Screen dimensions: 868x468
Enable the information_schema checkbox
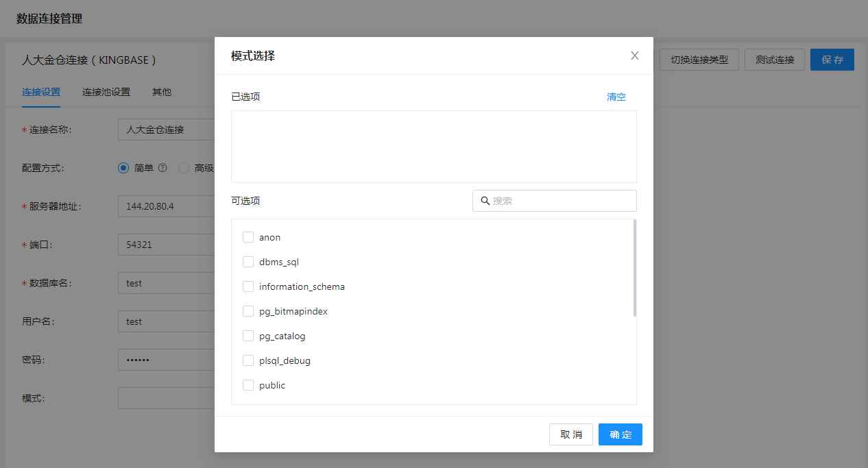coord(248,286)
